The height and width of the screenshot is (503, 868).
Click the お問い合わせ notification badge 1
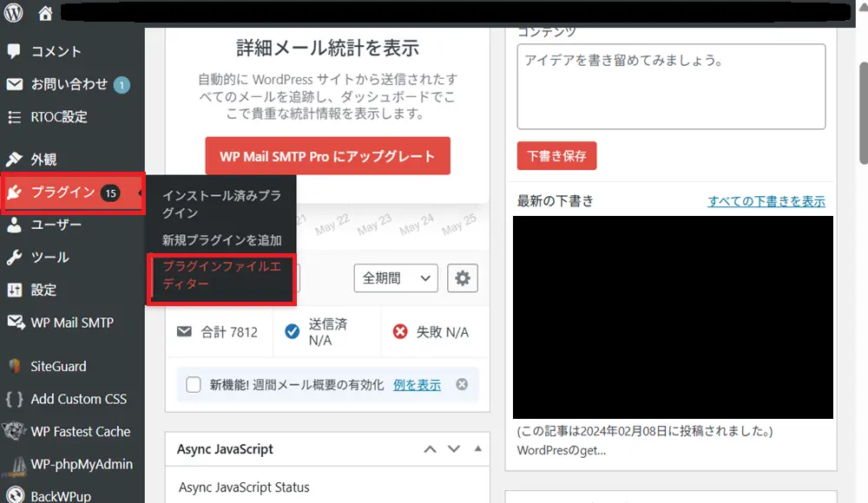click(122, 85)
